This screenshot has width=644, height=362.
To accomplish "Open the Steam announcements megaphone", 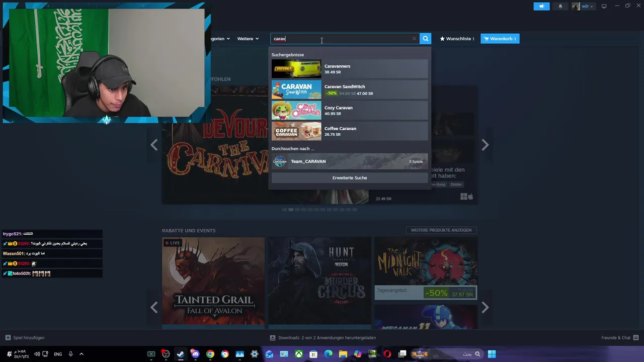I will (541, 6).
